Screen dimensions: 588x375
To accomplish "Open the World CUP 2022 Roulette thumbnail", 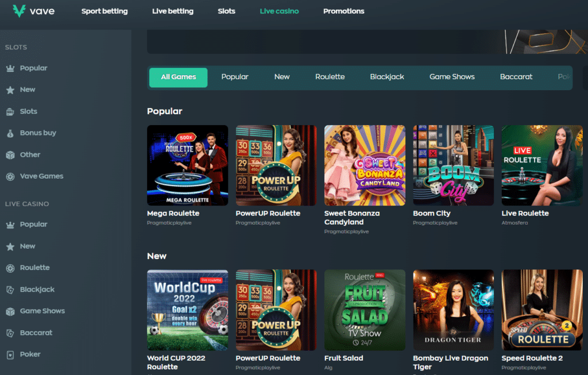I will point(188,310).
